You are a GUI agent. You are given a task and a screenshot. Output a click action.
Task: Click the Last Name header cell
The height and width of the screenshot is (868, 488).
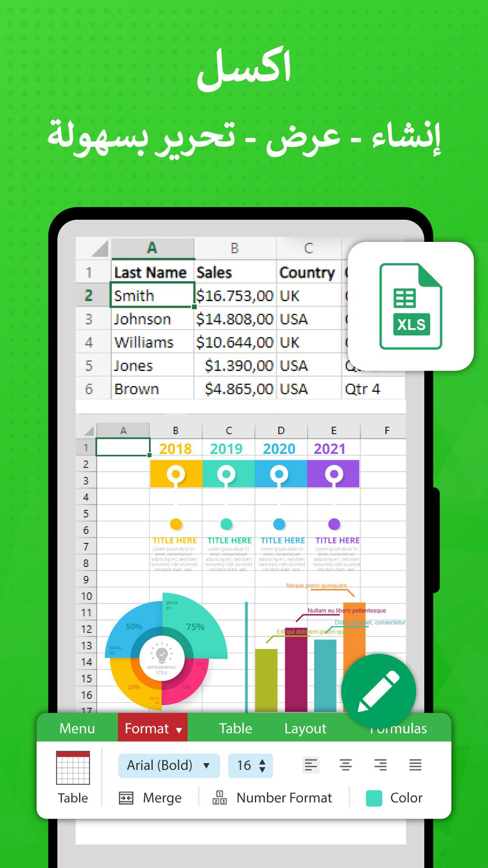[x=152, y=272]
